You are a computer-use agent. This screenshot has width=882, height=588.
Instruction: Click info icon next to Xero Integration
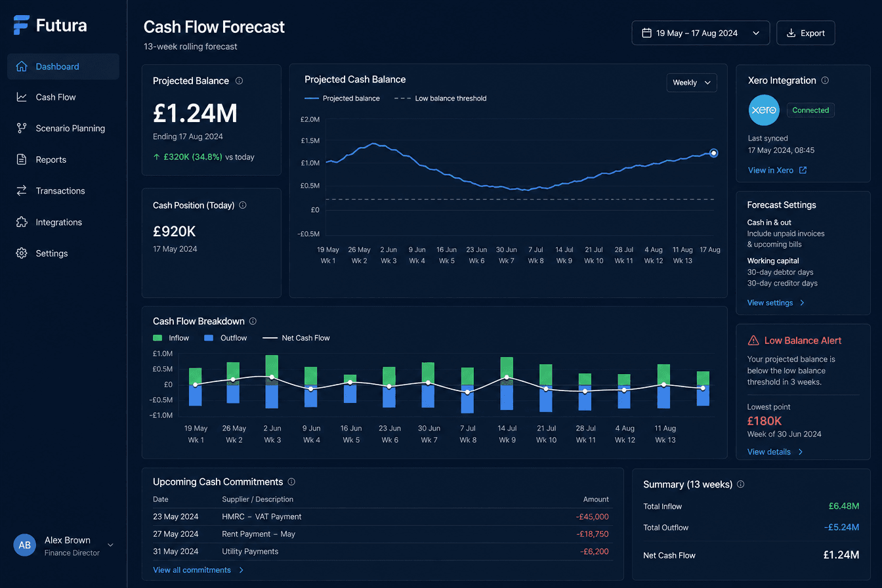coord(825,80)
